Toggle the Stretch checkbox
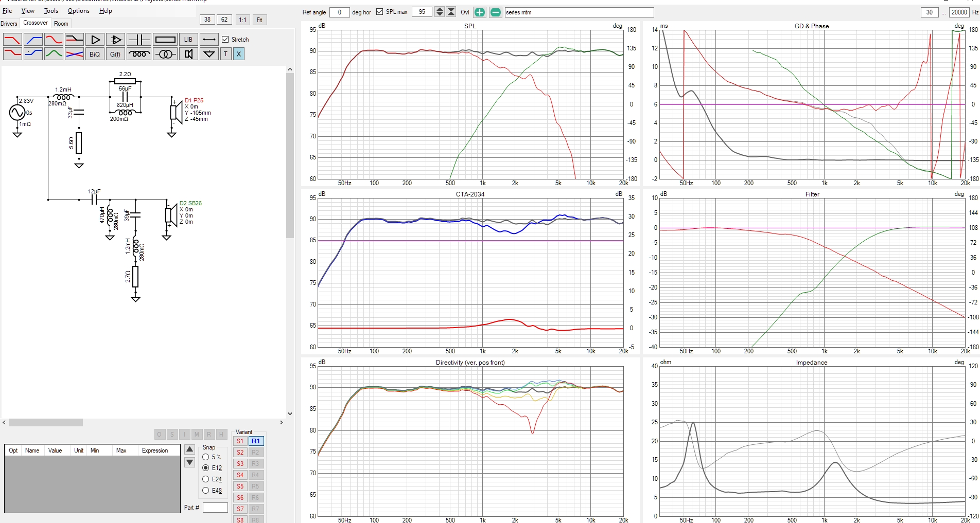Viewport: 980px width, 523px height. pos(225,40)
